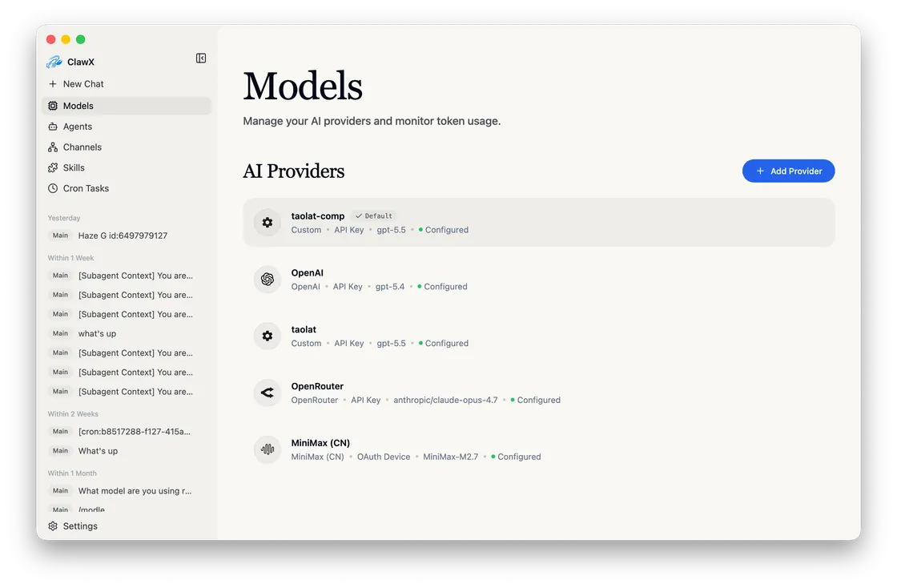
Task: Click the gear icon of taolat provider
Action: coord(267,336)
